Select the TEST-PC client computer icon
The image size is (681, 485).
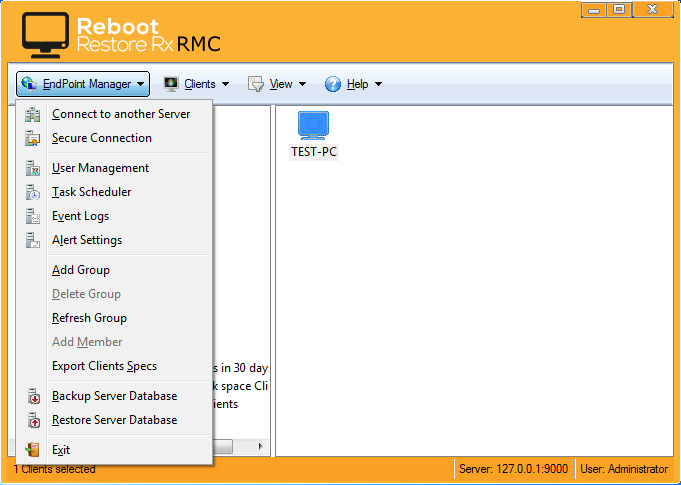click(x=314, y=125)
